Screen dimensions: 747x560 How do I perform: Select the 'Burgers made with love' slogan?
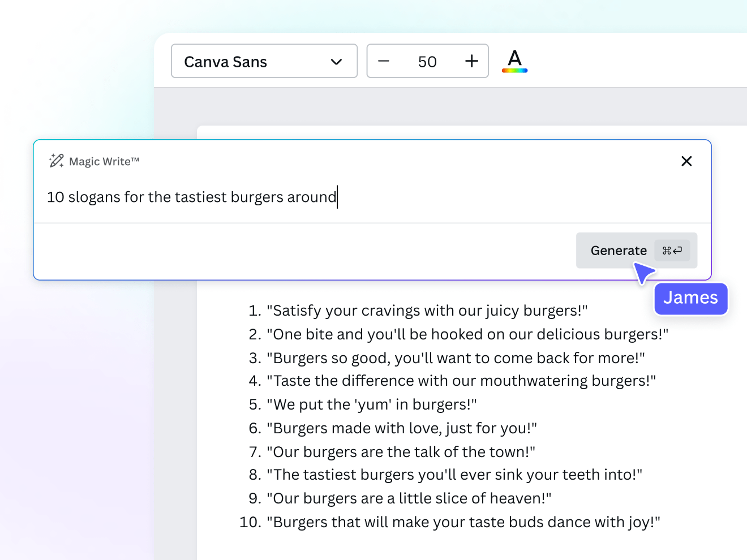click(x=401, y=428)
